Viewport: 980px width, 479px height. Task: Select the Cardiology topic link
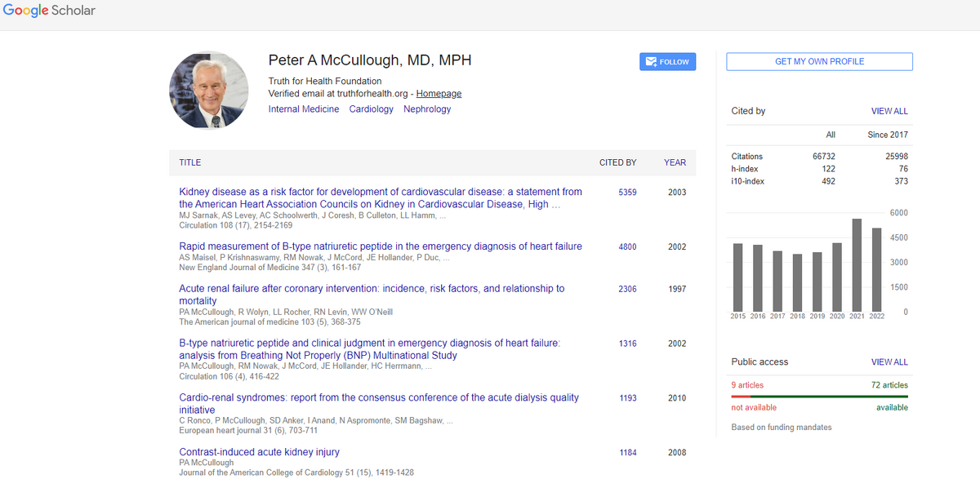pos(371,109)
